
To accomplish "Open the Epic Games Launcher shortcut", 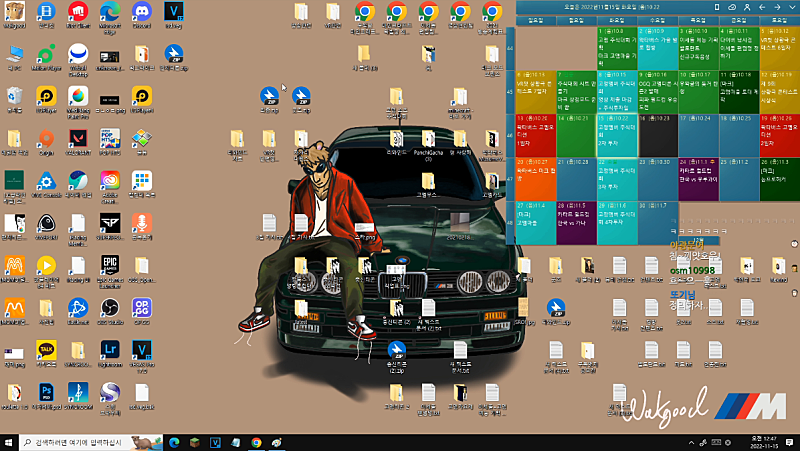I will tap(109, 265).
